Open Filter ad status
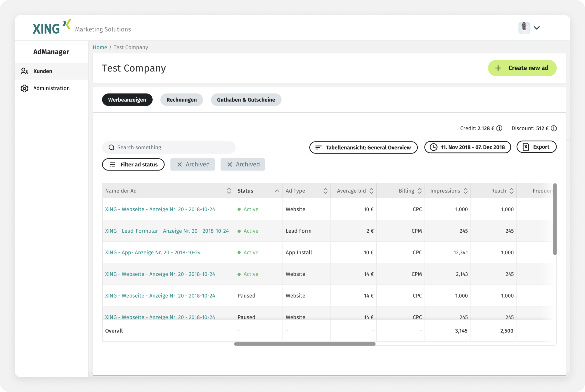Viewport: 585px width, 392px height. [133, 164]
